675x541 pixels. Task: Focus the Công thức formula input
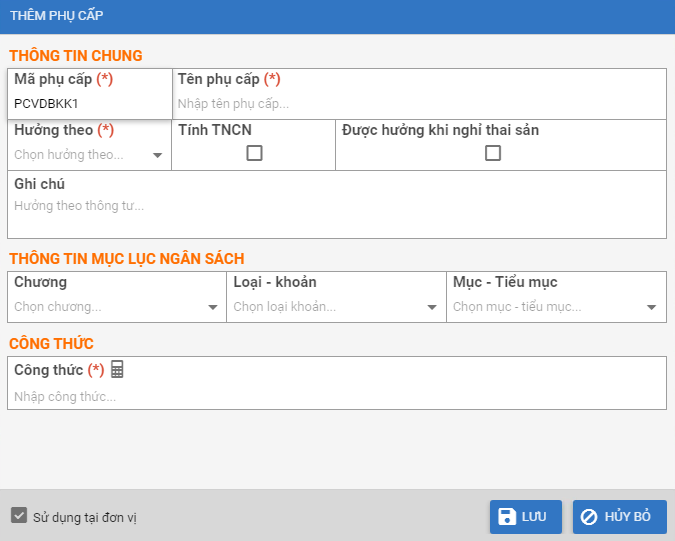(x=336, y=397)
